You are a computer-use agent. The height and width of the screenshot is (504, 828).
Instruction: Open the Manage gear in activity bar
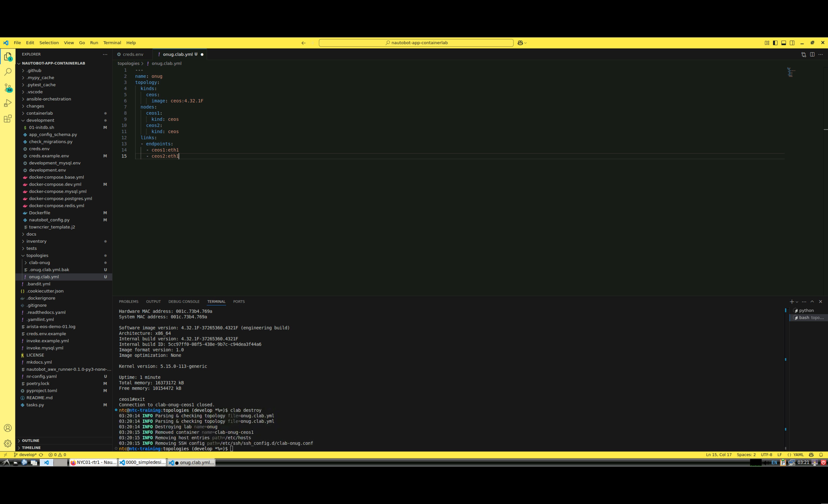(x=8, y=443)
